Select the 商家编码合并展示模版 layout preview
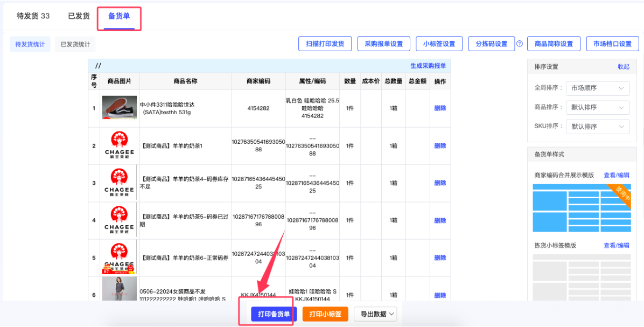The image size is (644, 327). pyautogui.click(x=582, y=208)
